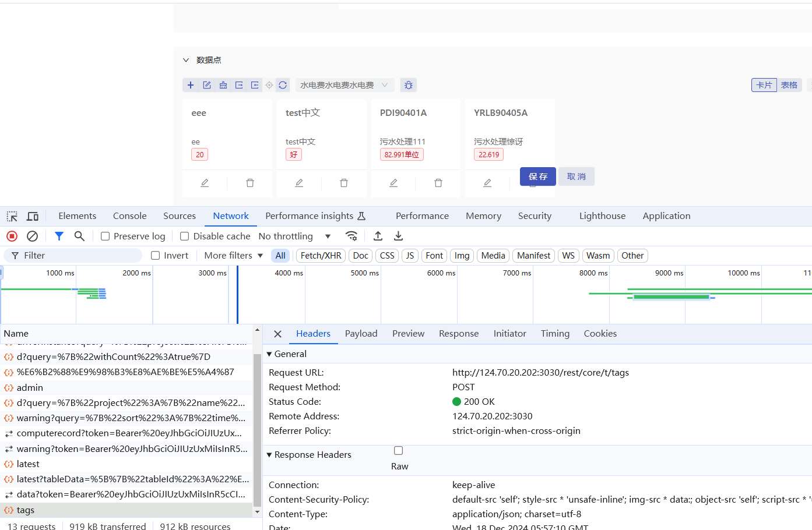Stop recording network log
The width and height of the screenshot is (812, 530).
tap(12, 236)
